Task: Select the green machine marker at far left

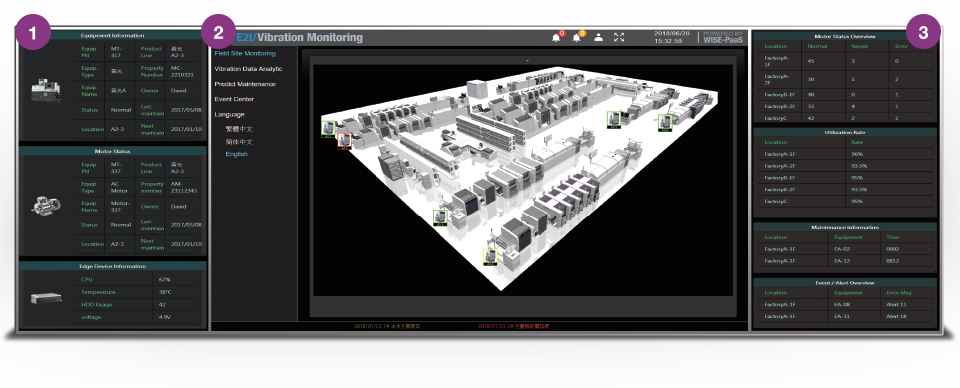Action: point(329,129)
